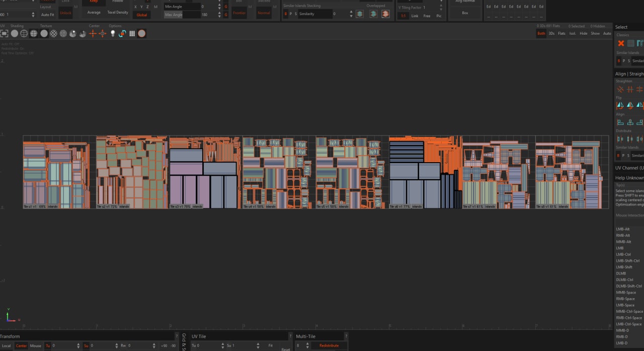Adjust Multi-Tile count stepper
644x351 pixels.
point(307,346)
